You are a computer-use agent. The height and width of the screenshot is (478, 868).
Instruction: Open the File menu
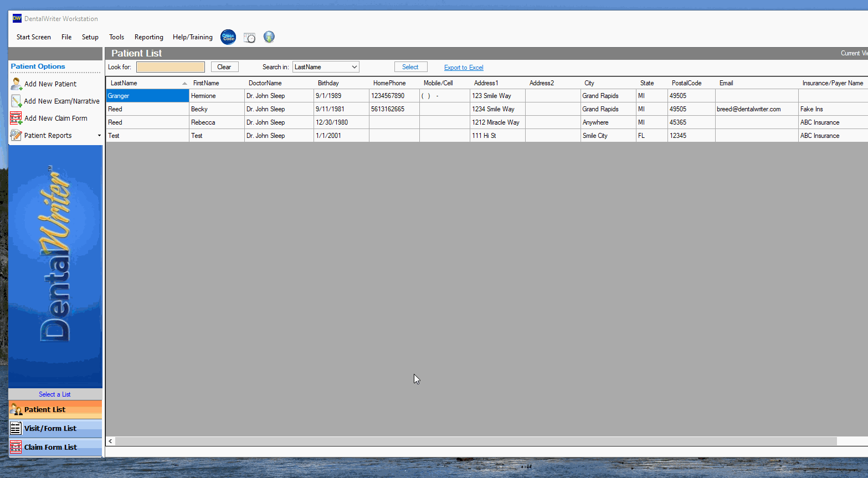66,37
